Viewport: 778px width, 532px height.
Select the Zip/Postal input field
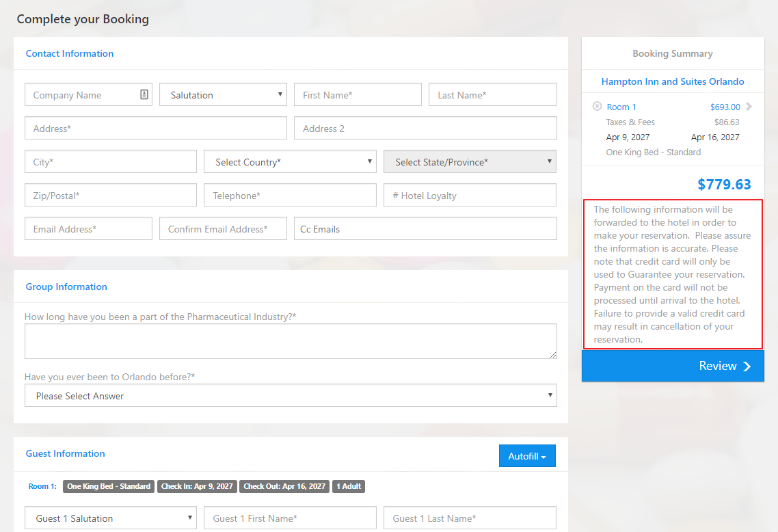pyautogui.click(x=111, y=195)
